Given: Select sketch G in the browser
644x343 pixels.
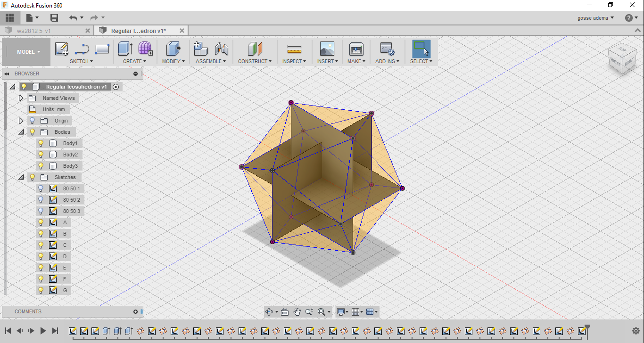Looking at the screenshot, I should (65, 290).
